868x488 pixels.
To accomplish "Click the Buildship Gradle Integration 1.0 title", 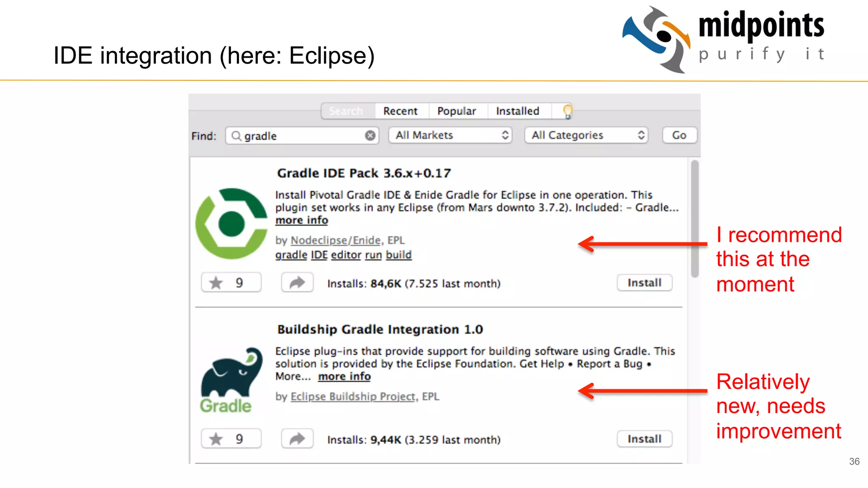I will click(380, 330).
